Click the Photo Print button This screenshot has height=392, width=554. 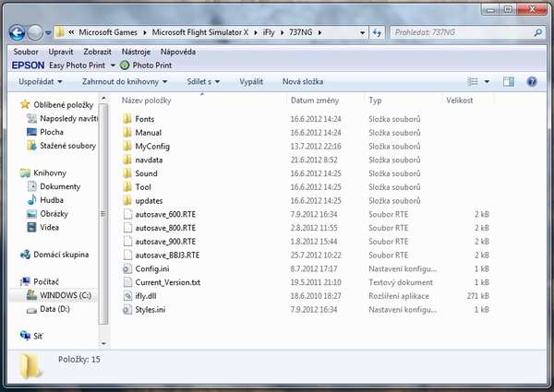click(x=146, y=65)
